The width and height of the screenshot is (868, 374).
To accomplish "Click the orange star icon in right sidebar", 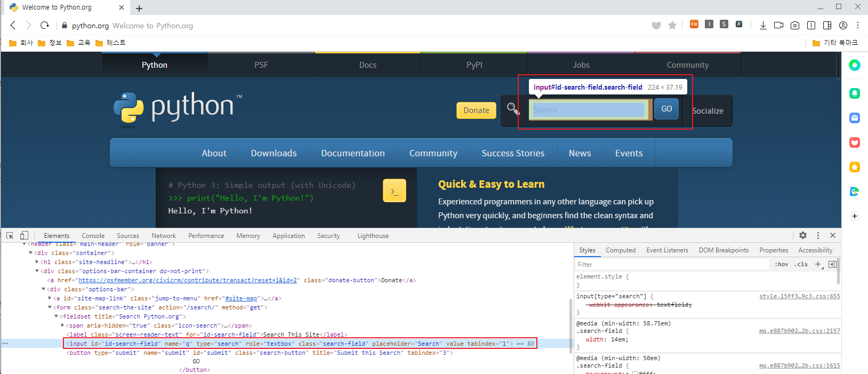I will (x=855, y=167).
